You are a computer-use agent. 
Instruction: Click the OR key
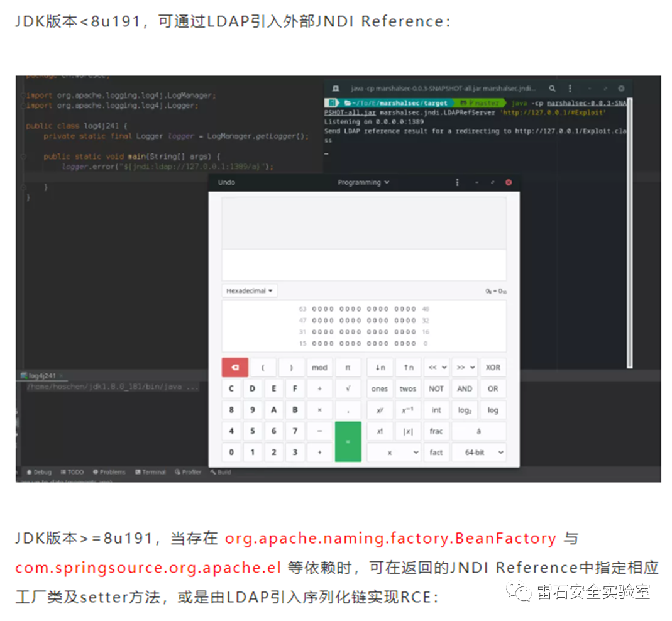click(x=493, y=388)
